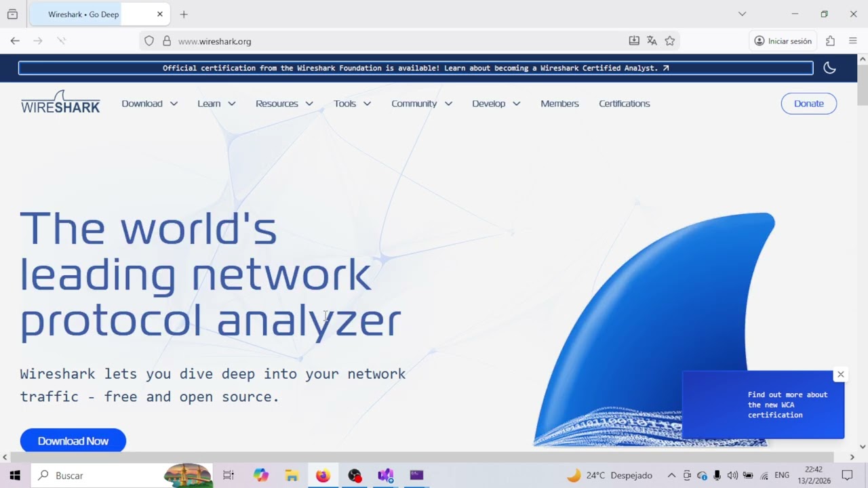Expand the Develop menu

tap(496, 104)
